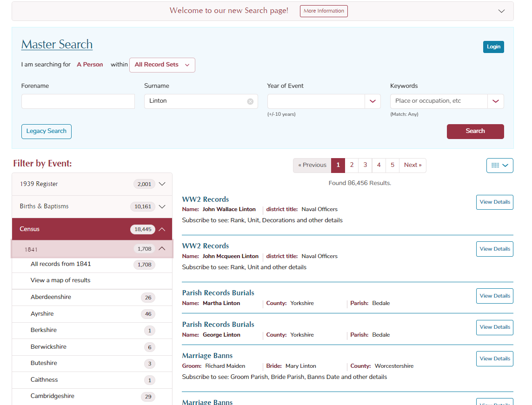
Task: Expand the Births & Baptisms category
Action: point(162,206)
